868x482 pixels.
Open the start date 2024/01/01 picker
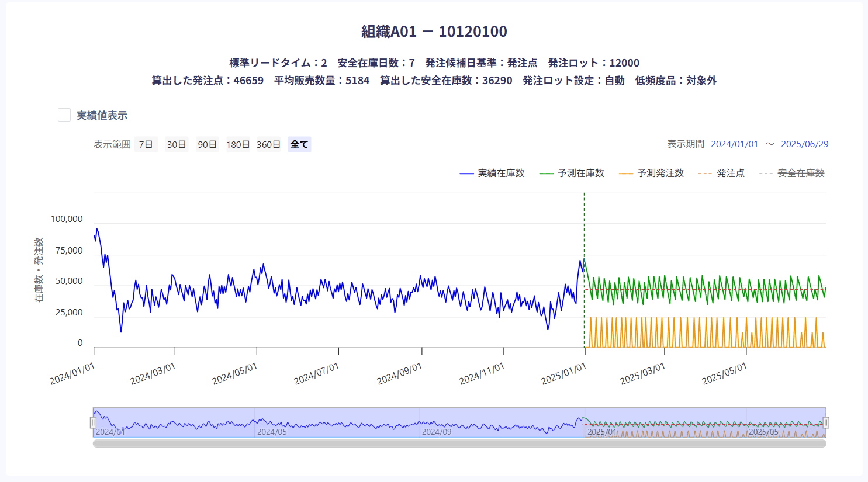[x=734, y=144]
